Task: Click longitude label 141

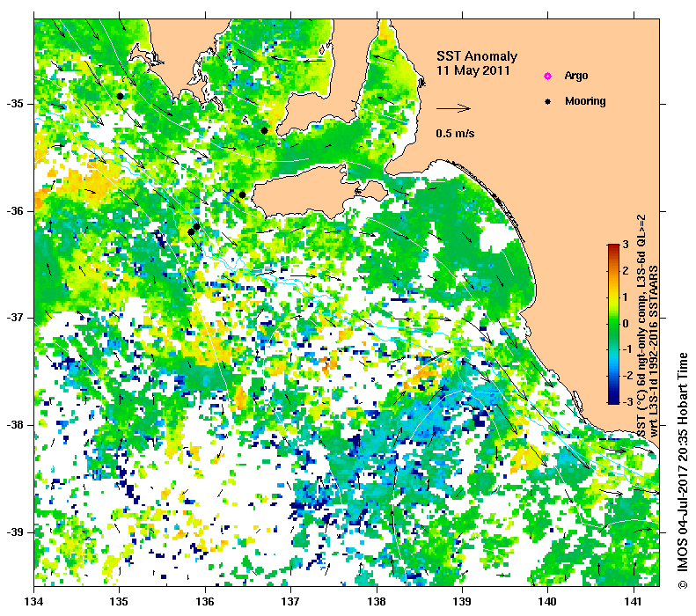Action: (x=634, y=601)
